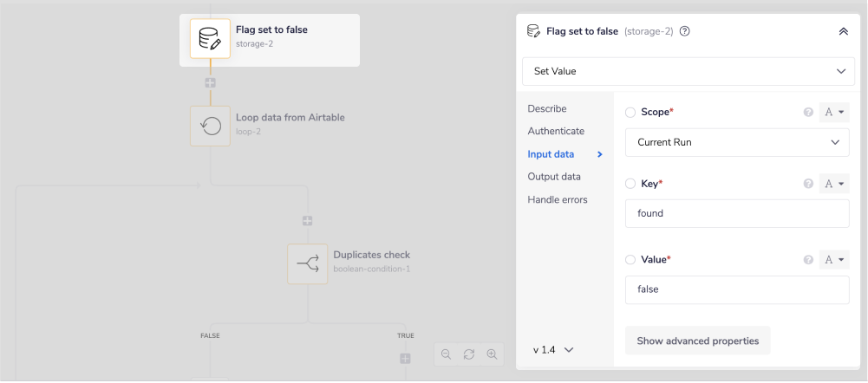Open the Set Value operation dropdown
Viewport: 868px width, 383px height.
point(689,71)
